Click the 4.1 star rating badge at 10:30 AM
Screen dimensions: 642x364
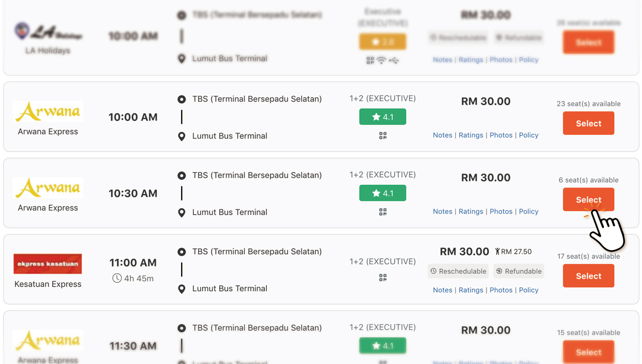click(x=383, y=193)
